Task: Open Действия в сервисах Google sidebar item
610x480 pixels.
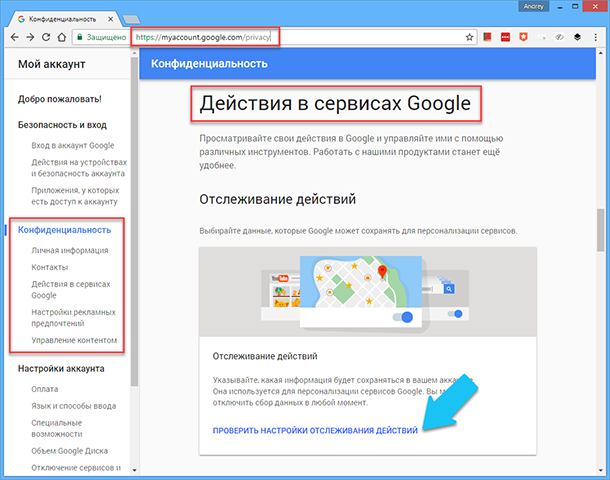Action: tap(71, 290)
